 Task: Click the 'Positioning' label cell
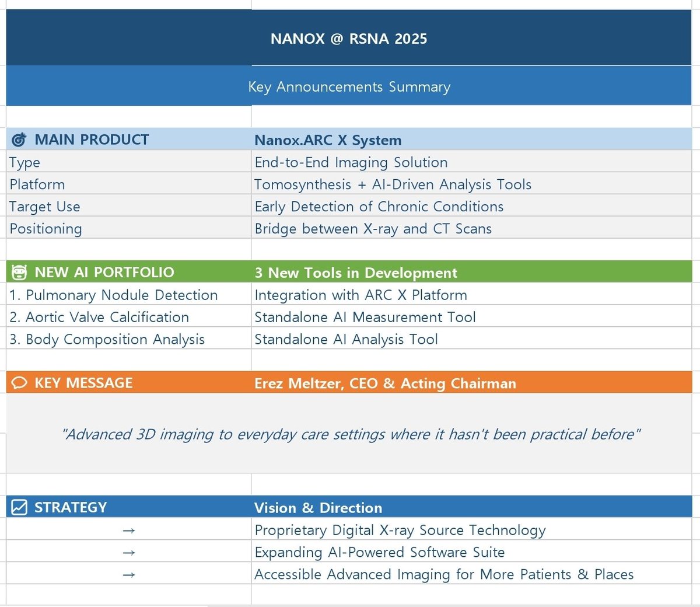point(129,228)
